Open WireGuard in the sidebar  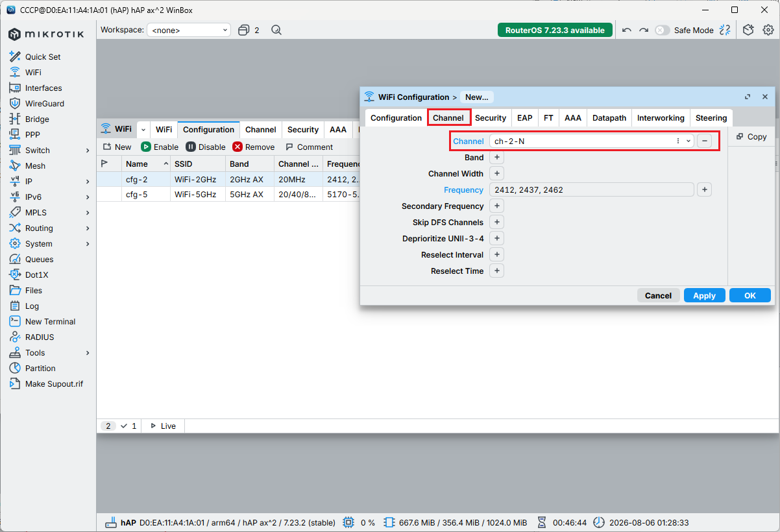click(45, 103)
